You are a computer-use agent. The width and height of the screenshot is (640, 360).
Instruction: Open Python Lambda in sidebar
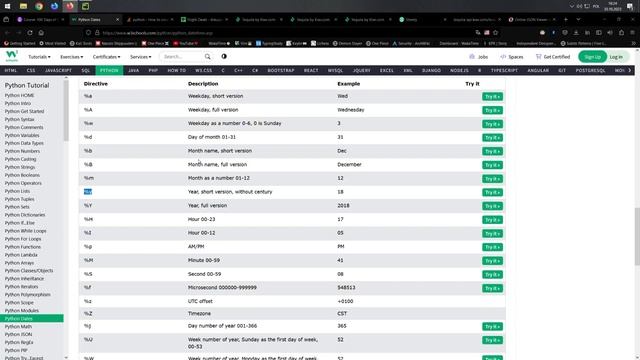[21, 255]
